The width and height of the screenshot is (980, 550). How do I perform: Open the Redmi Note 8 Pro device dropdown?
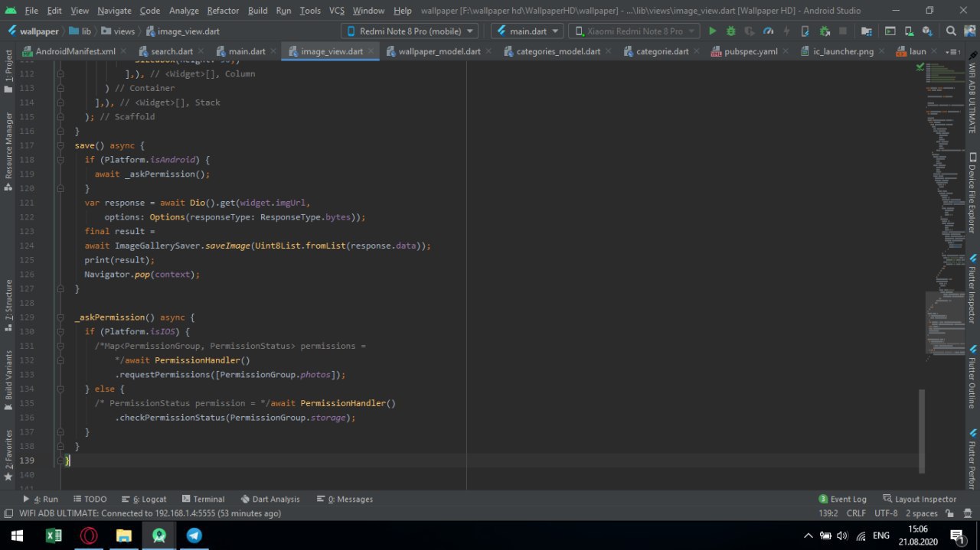409,31
